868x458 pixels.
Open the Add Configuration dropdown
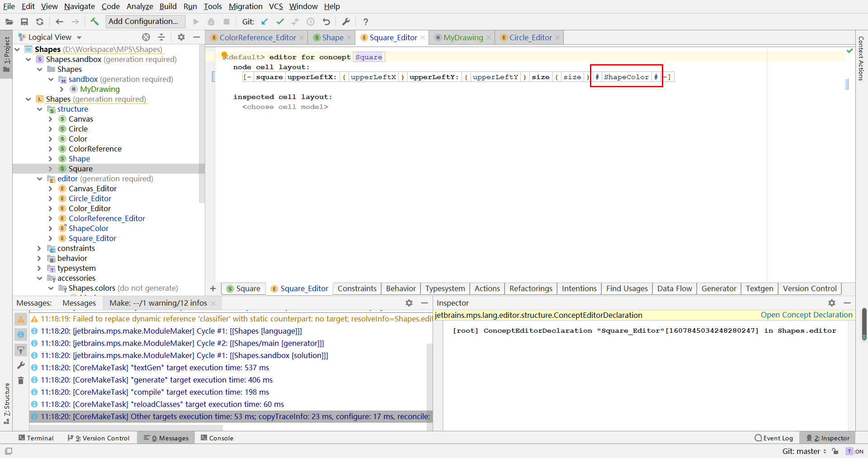[144, 21]
